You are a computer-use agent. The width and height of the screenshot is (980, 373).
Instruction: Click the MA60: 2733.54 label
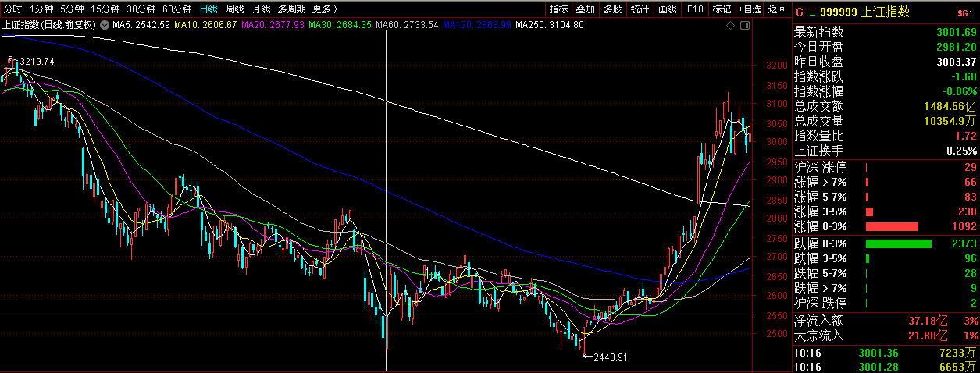click(x=407, y=25)
